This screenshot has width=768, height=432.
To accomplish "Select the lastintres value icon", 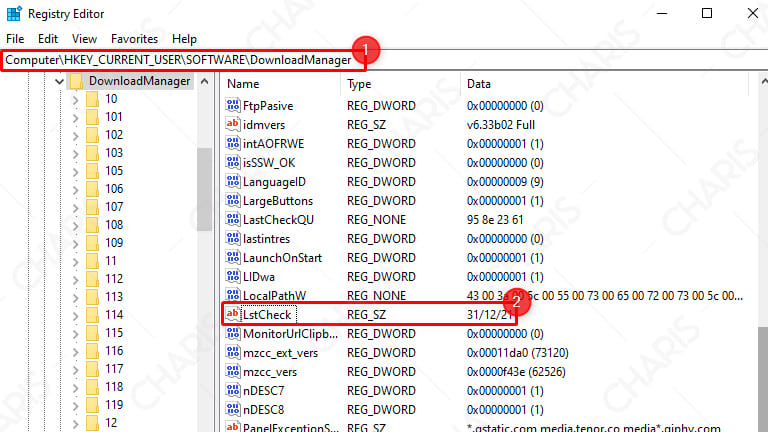I will (x=233, y=238).
